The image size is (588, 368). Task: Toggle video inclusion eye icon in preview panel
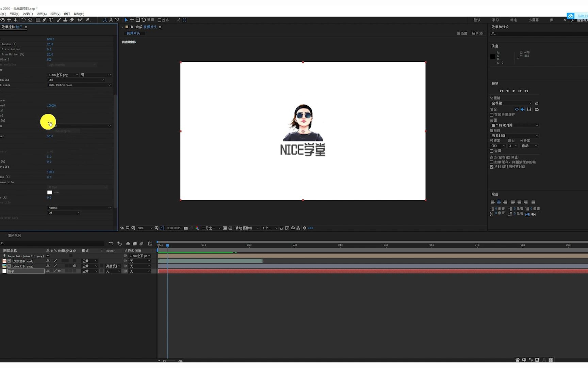517,109
